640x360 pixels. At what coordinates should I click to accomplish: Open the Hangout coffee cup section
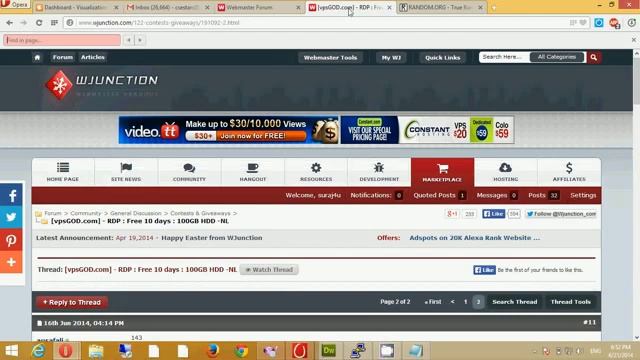click(253, 172)
